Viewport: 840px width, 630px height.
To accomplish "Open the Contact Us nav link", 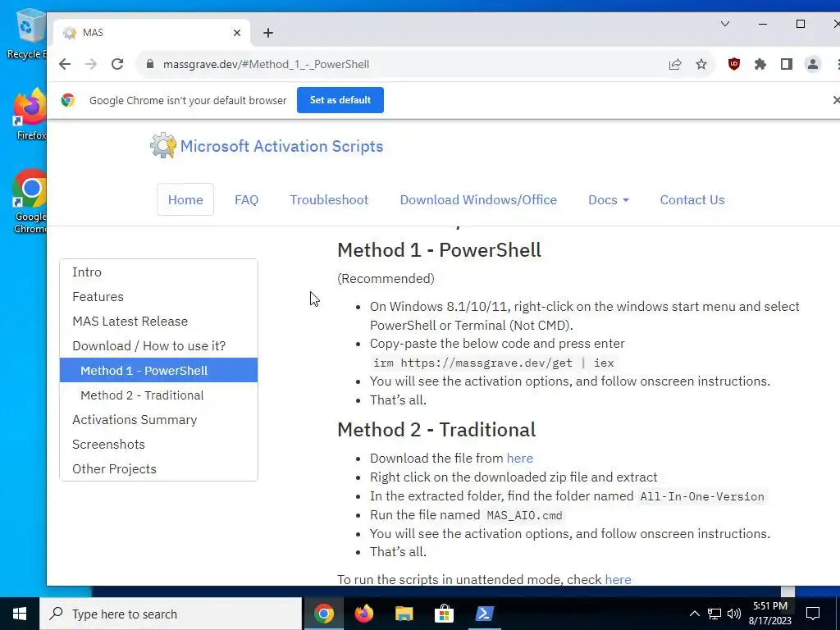I will point(692,200).
